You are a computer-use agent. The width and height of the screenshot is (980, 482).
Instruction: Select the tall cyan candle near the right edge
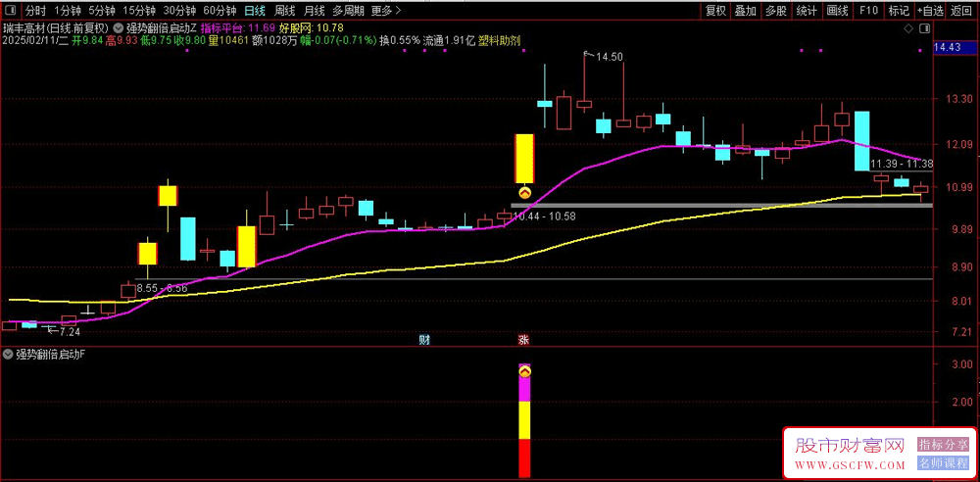tap(861, 141)
